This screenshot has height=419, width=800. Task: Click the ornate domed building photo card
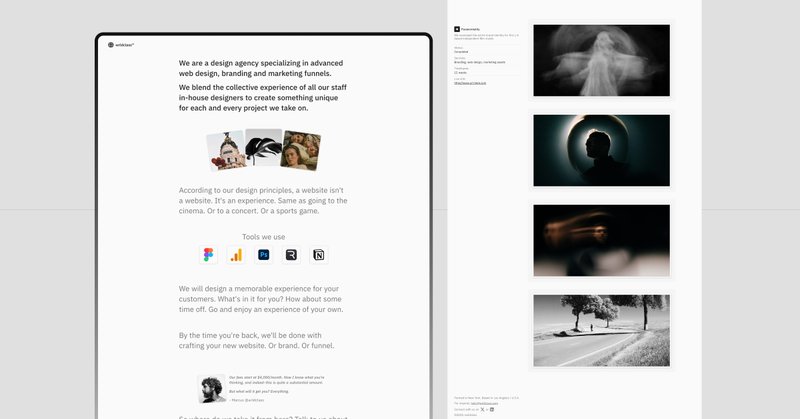(x=226, y=151)
